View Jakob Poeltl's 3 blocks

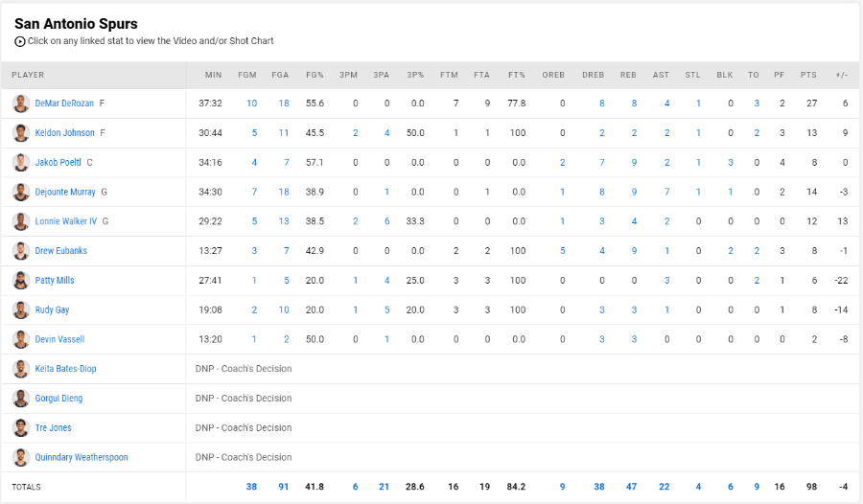tap(731, 162)
